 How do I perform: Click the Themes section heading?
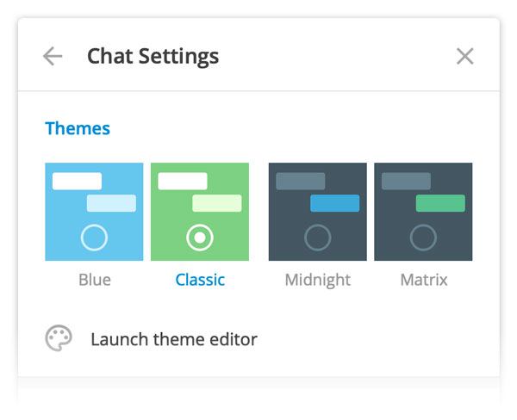pyautogui.click(x=78, y=128)
